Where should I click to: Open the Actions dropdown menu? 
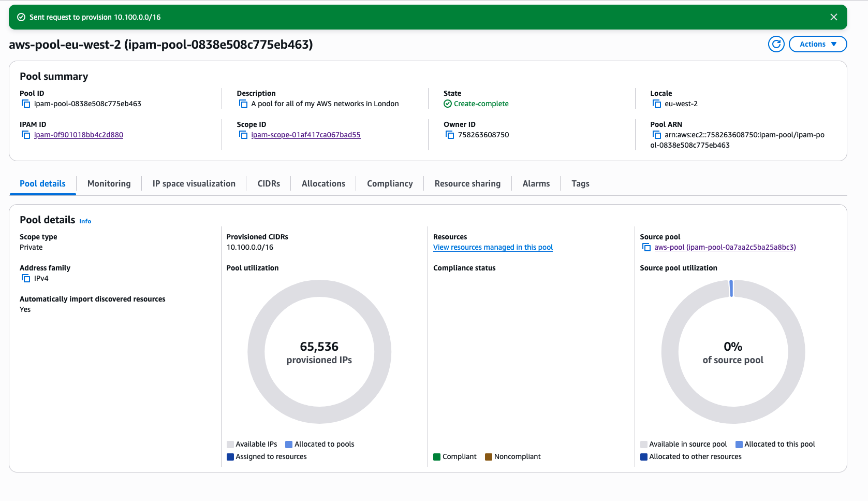(817, 45)
